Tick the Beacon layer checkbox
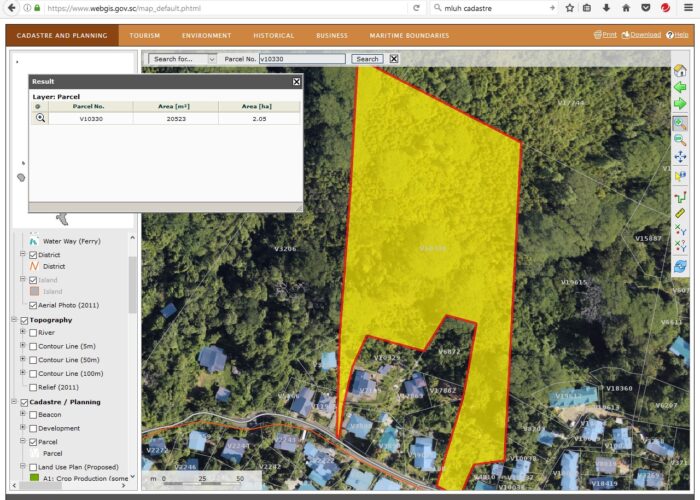The image size is (700, 500). (33, 415)
